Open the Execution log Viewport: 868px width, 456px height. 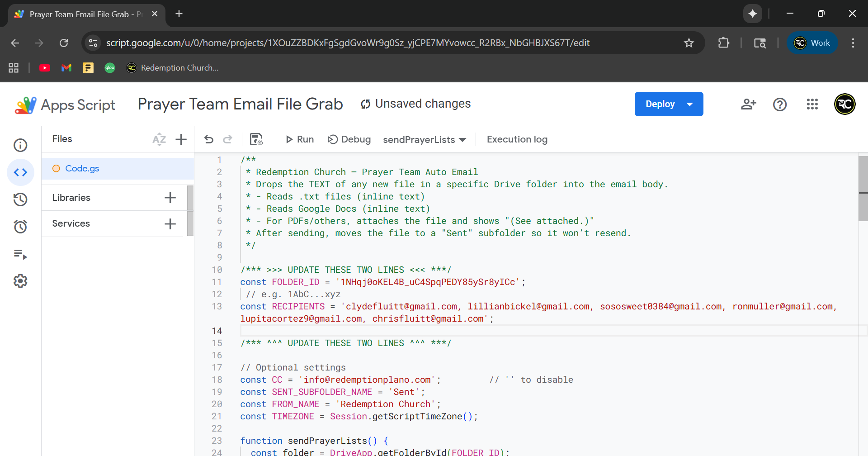coord(517,139)
